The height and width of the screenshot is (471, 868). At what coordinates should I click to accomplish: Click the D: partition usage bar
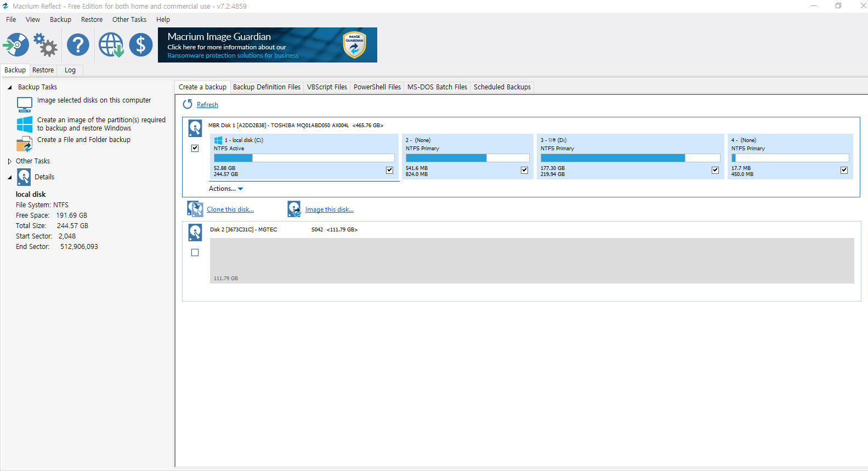click(630, 158)
